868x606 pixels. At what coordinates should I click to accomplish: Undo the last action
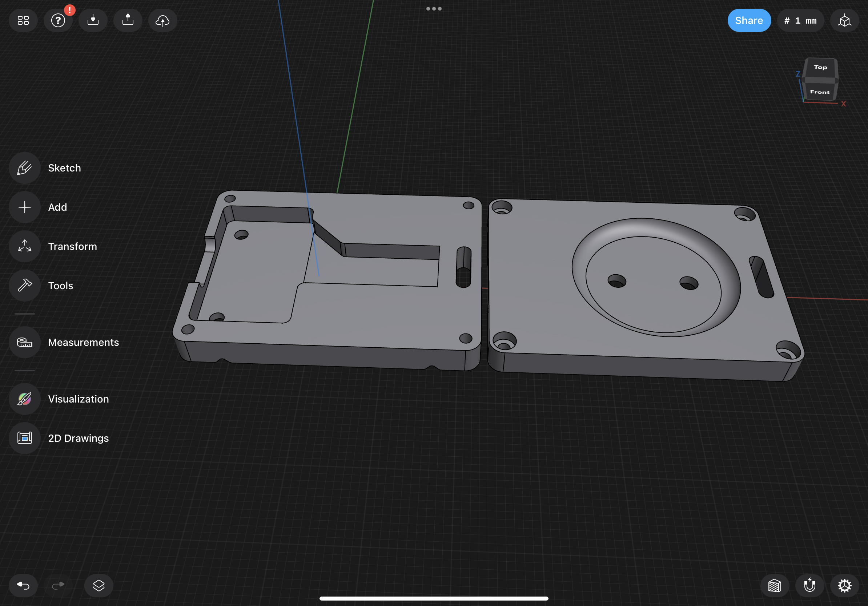click(x=23, y=586)
